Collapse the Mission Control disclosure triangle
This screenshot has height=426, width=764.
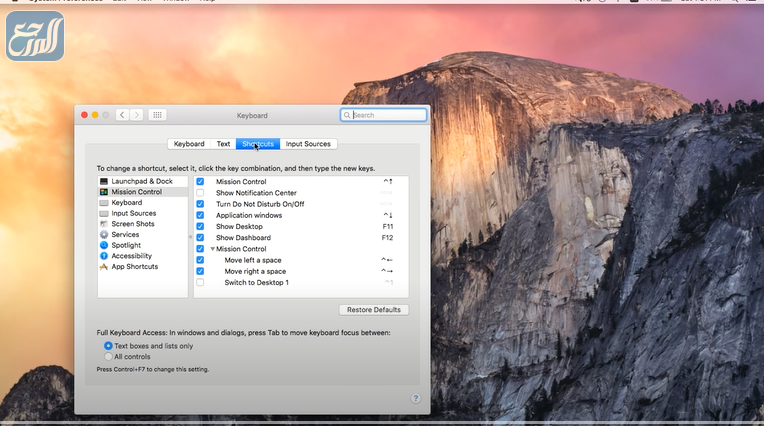coord(212,249)
